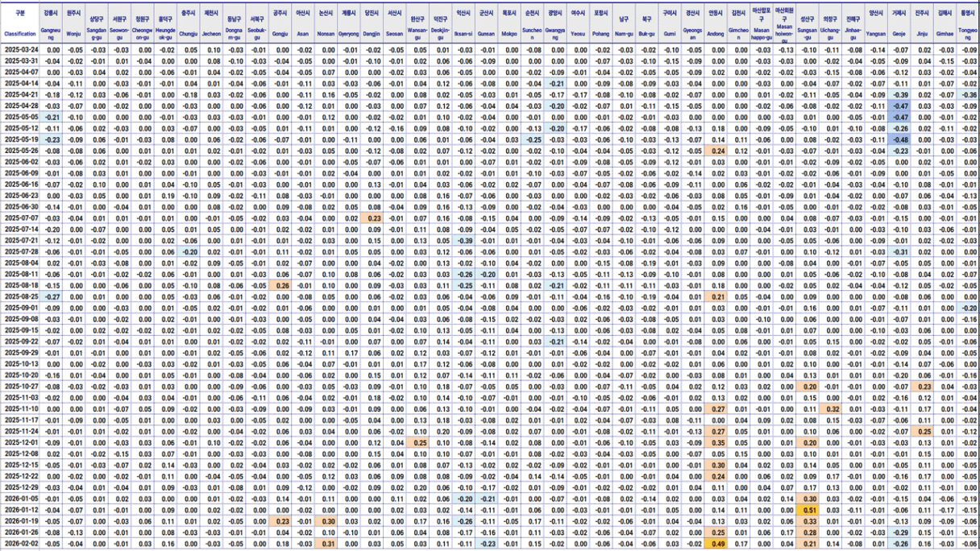Click the Jecheon column header
980x551 pixels.
pyautogui.click(x=212, y=24)
